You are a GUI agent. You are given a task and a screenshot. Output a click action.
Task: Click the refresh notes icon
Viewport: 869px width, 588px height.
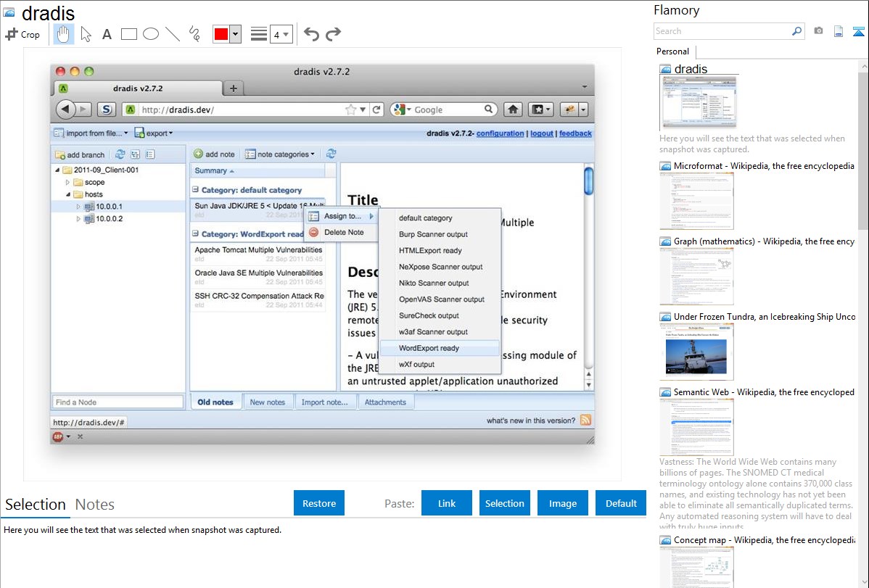click(x=331, y=154)
